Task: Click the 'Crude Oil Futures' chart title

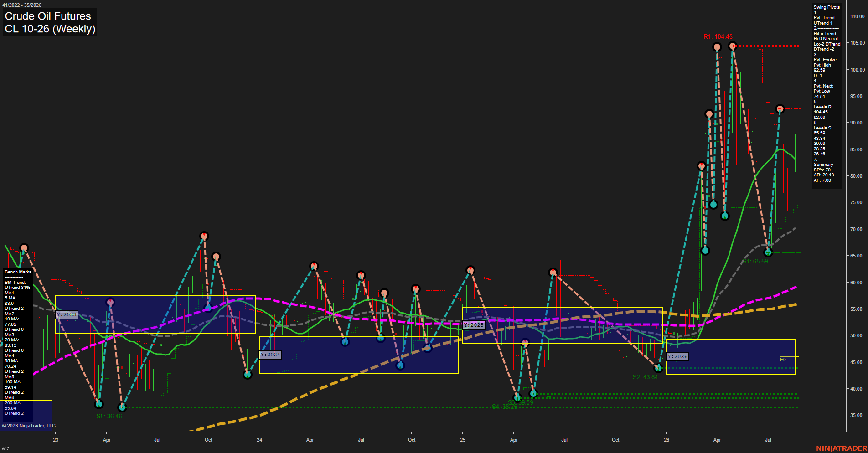Action: 48,16
